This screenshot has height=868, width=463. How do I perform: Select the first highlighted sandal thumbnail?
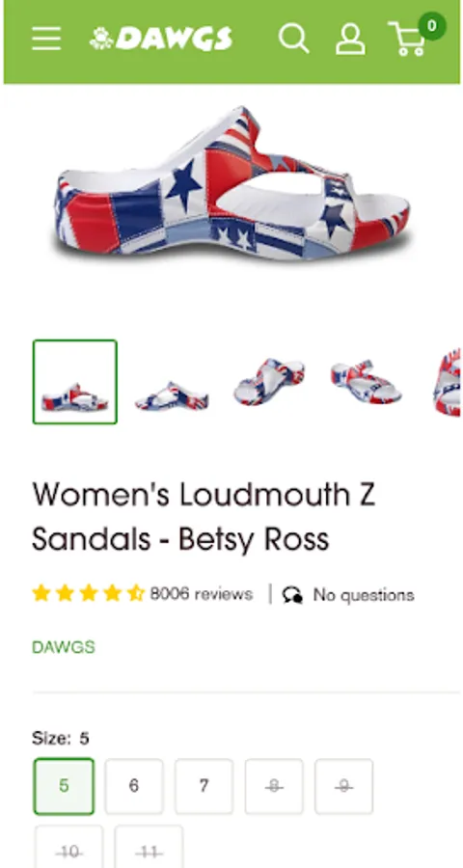coord(75,382)
